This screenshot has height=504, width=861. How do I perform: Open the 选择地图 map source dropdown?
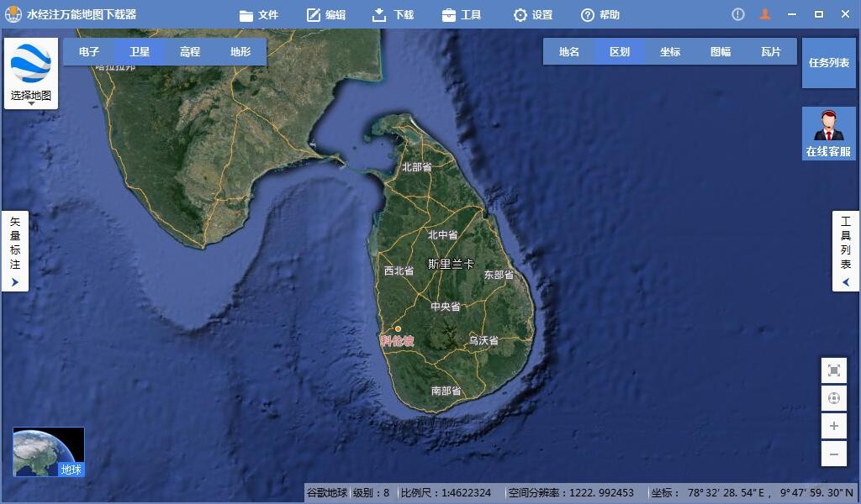[31, 74]
